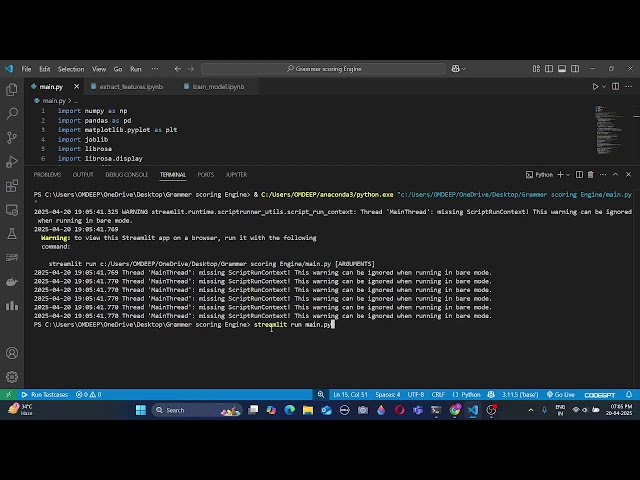640x480 pixels.
Task: Switch to the Terminal panel tab
Action: (x=173, y=175)
